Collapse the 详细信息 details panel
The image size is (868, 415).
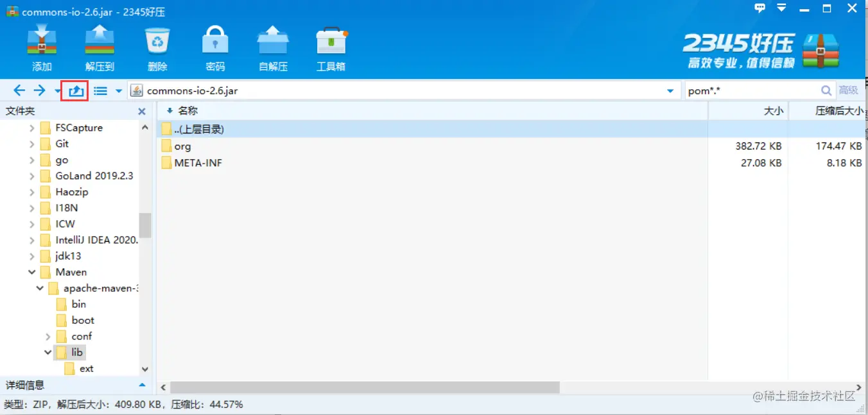pos(142,385)
